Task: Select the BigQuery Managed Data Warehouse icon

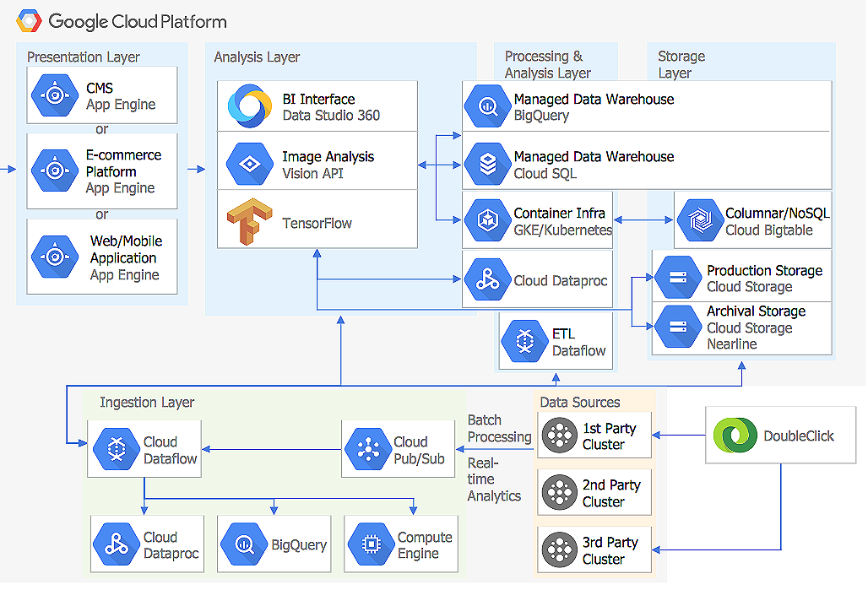Action: click(488, 107)
